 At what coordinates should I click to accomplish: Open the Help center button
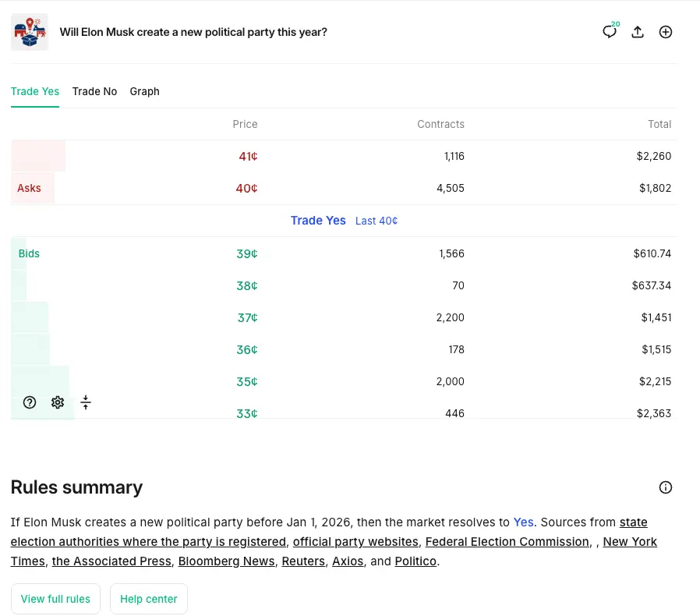(x=148, y=599)
